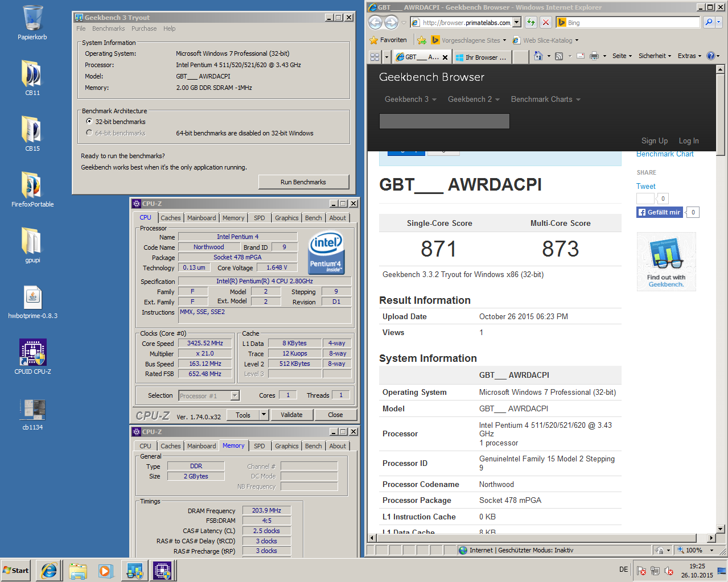Click the Read mail envelope icon
The image size is (728, 582).
[x=581, y=56]
